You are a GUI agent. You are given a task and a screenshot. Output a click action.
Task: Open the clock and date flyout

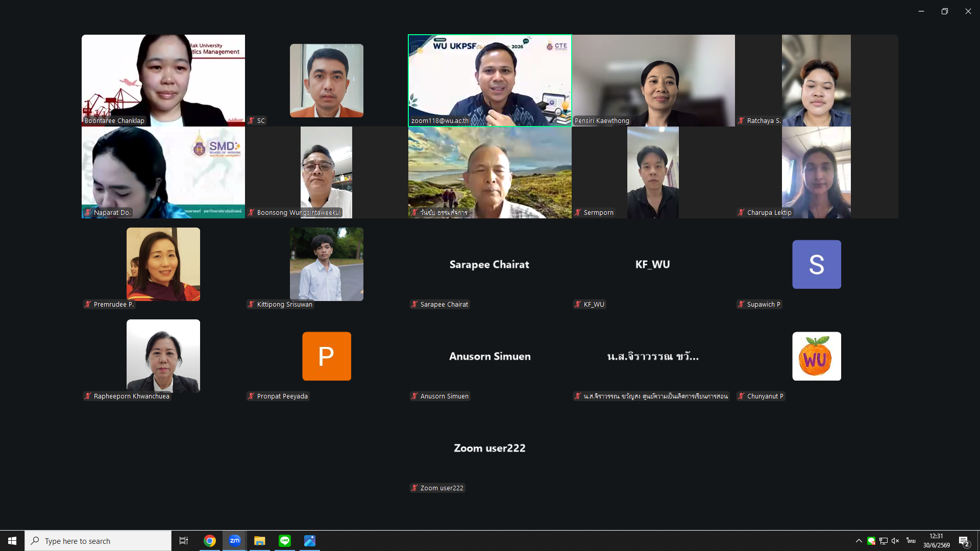936,541
